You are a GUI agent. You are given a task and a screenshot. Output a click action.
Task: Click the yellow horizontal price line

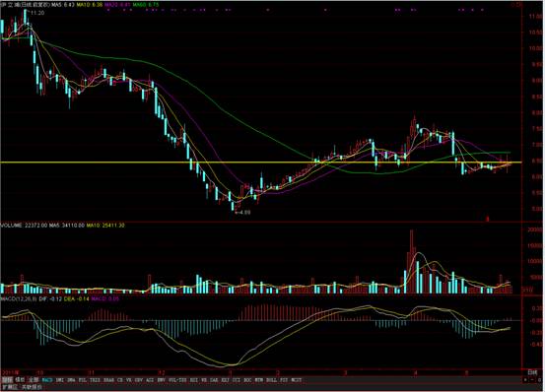[x=261, y=163]
